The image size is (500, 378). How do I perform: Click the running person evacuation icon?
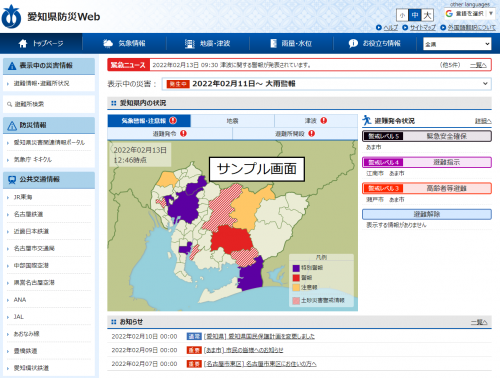click(367, 120)
